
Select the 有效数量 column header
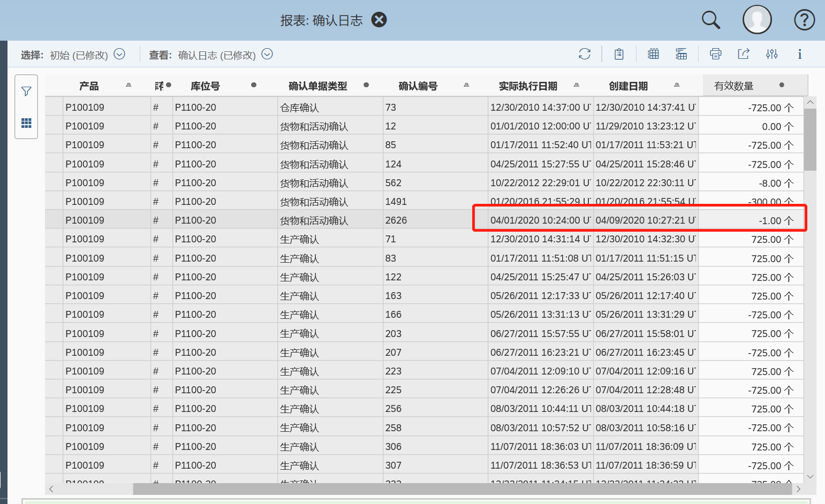click(734, 86)
